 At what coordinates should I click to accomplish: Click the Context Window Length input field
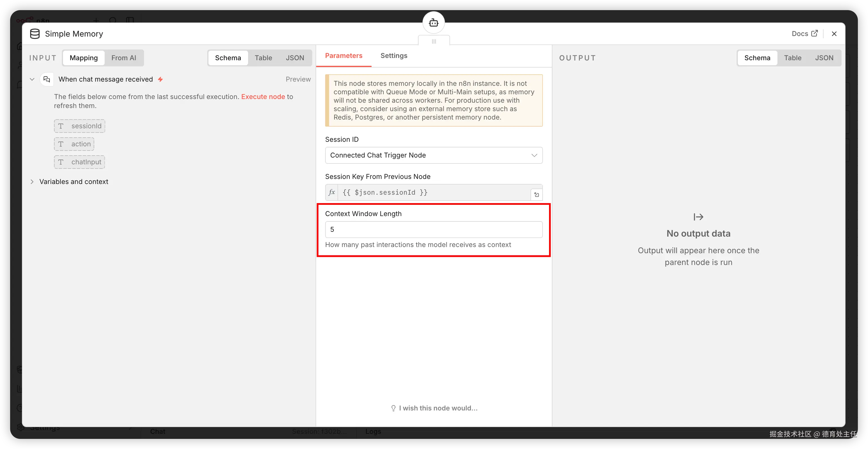click(433, 230)
